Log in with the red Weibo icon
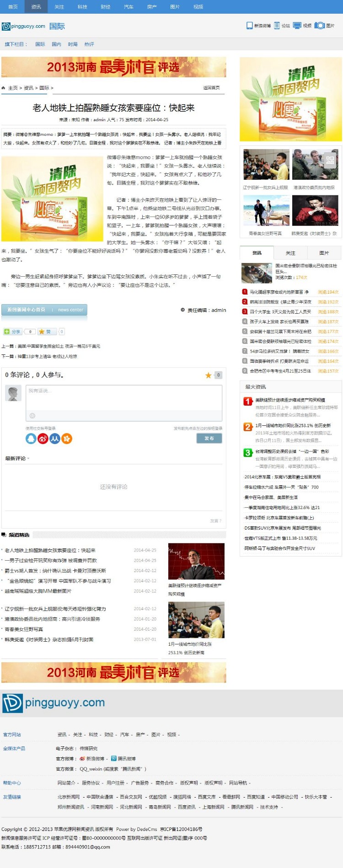The height and width of the screenshot is (868, 343). pyautogui.click(x=43, y=439)
